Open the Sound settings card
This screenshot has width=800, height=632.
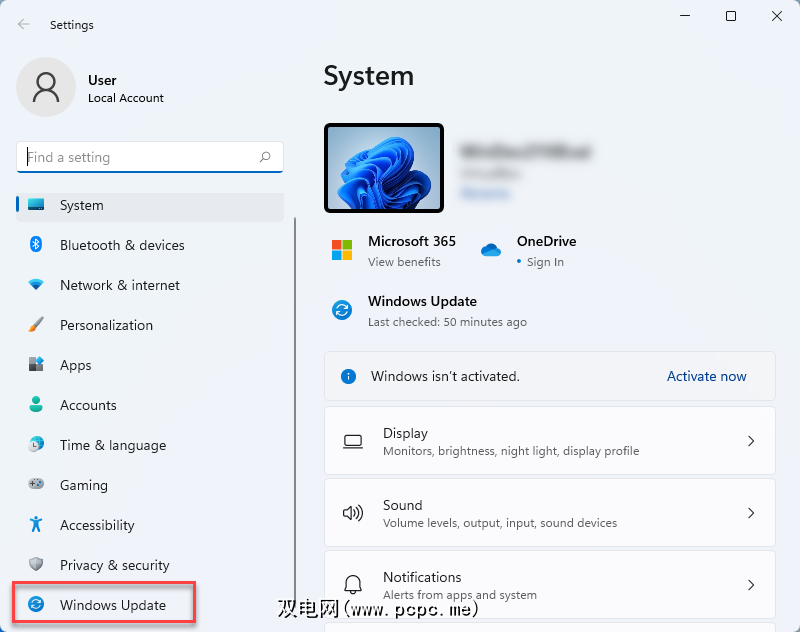click(549, 513)
